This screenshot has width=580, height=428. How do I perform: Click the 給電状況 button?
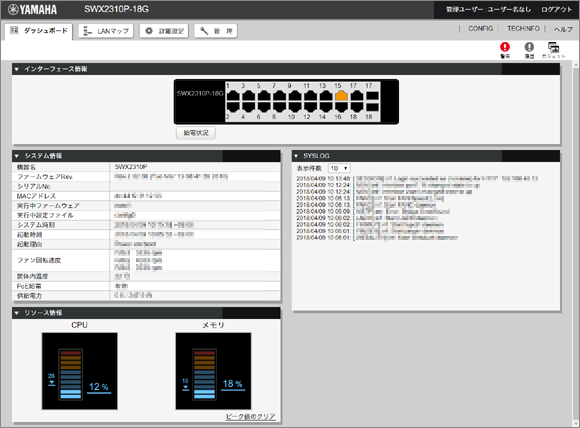pyautogui.click(x=196, y=133)
